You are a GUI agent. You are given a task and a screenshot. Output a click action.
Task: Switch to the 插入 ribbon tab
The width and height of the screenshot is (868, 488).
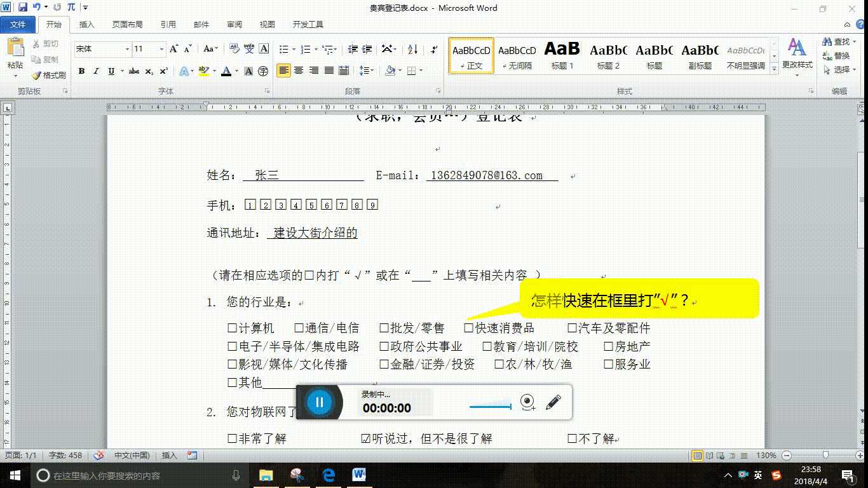86,24
